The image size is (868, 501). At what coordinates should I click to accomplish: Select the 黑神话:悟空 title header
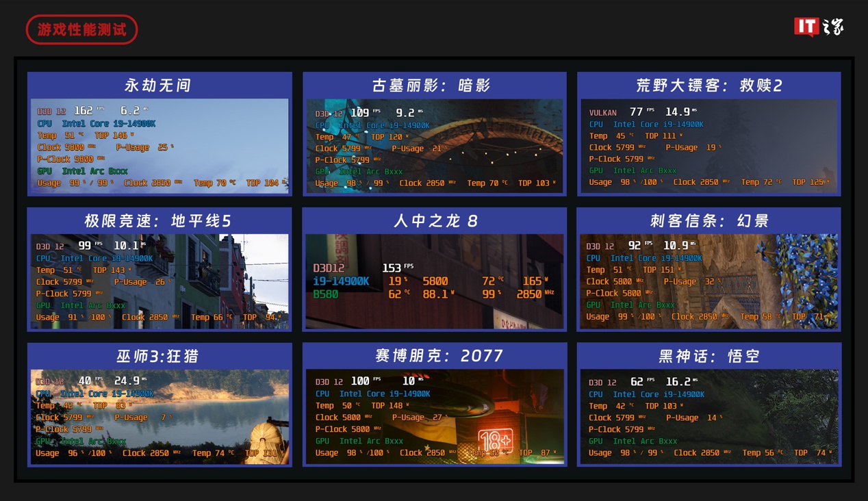tap(709, 357)
